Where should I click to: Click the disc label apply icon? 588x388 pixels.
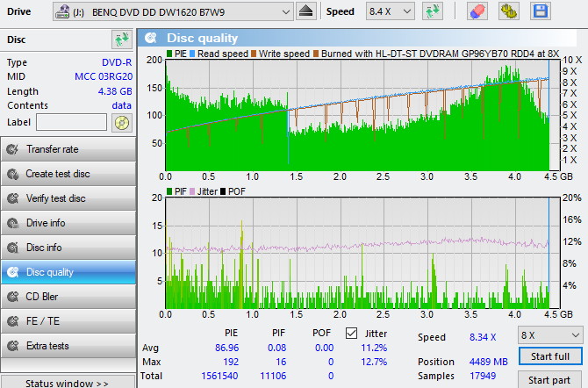pos(122,122)
